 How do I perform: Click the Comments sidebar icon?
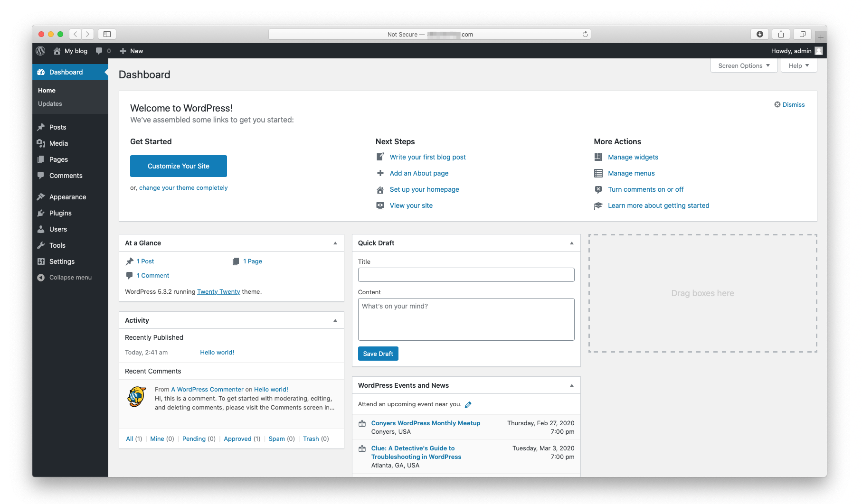[41, 176]
